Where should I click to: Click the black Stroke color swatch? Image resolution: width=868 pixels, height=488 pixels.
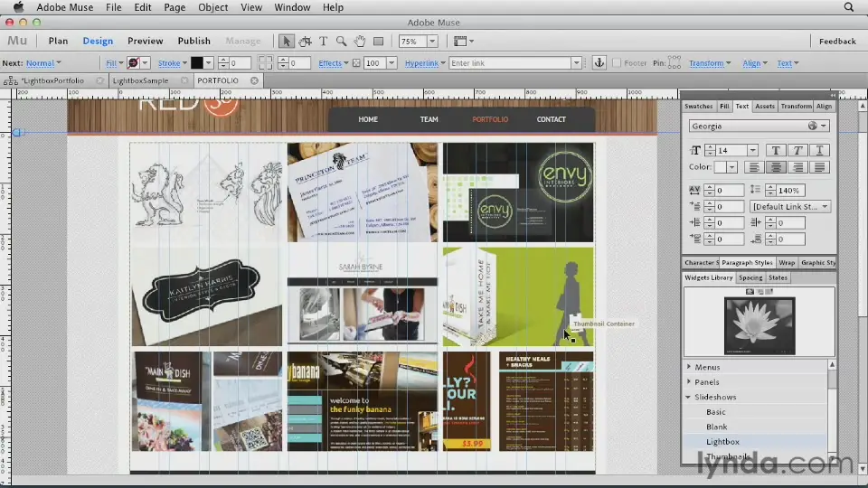[x=196, y=63]
